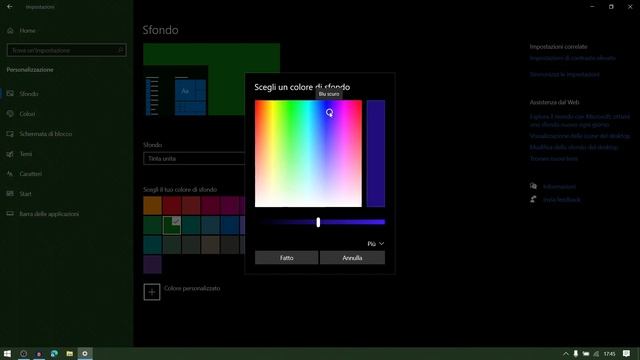Screen dimensions: 640x360
Task: Click the Sfondo picture icon in sidebar
Action: 10,94
